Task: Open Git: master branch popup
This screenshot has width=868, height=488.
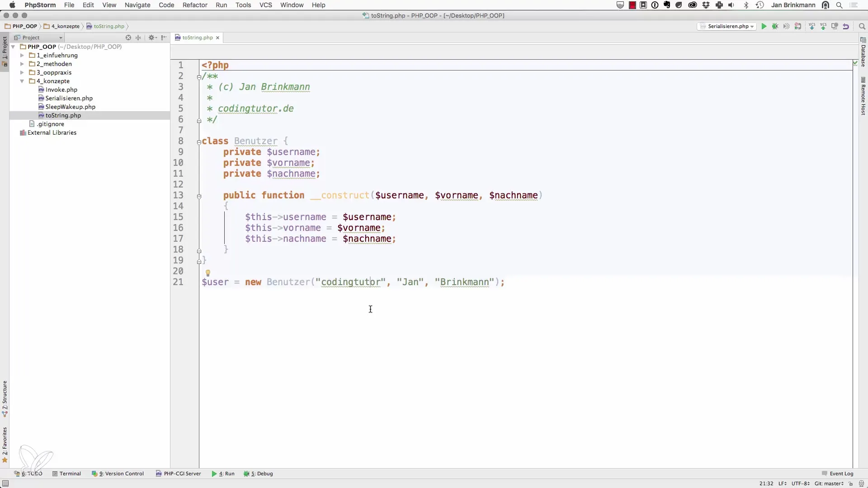Action: (x=829, y=483)
